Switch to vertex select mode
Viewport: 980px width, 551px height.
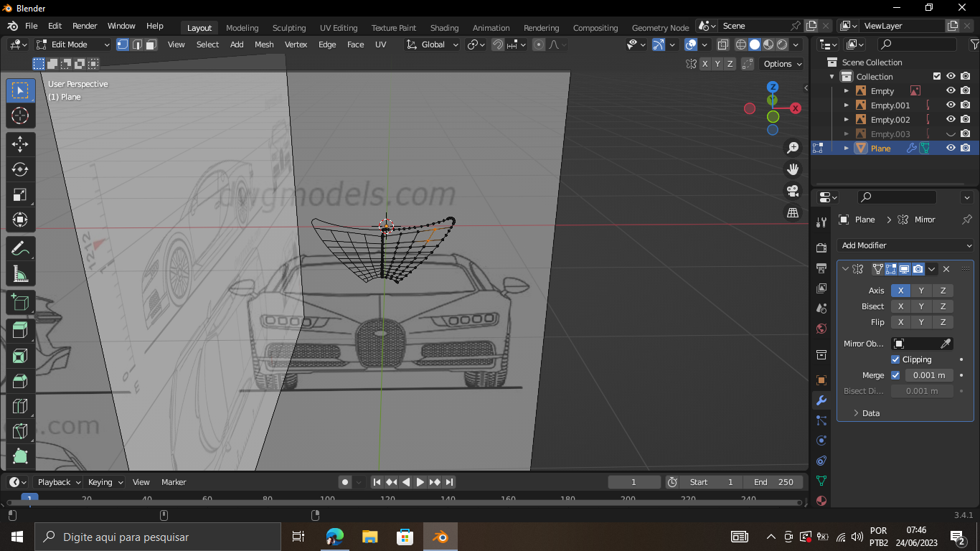click(x=123, y=44)
